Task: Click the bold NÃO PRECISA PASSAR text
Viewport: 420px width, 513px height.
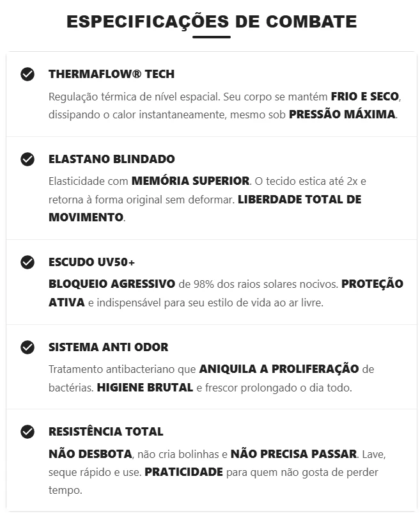Action: [x=293, y=454]
